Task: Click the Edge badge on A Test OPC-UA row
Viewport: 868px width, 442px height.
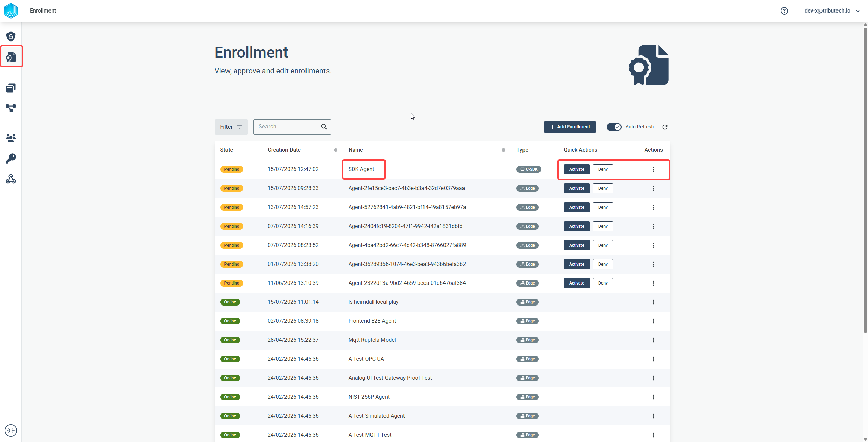Action: (x=527, y=359)
